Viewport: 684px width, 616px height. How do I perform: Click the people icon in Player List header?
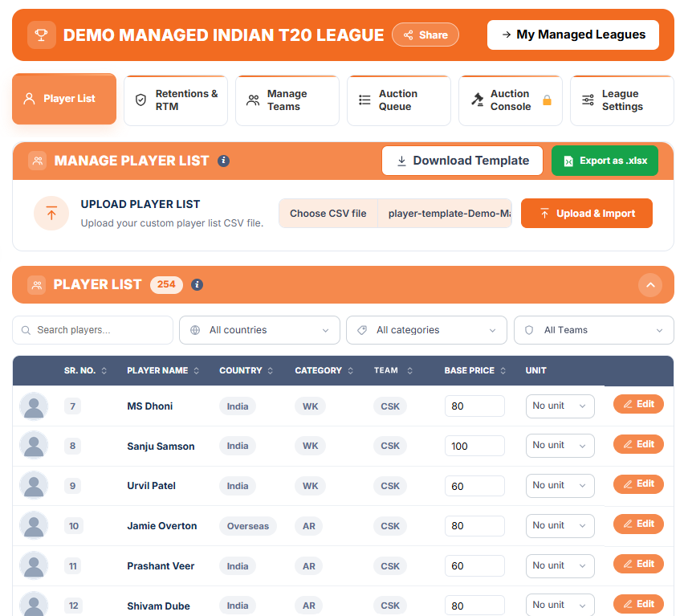(x=37, y=285)
